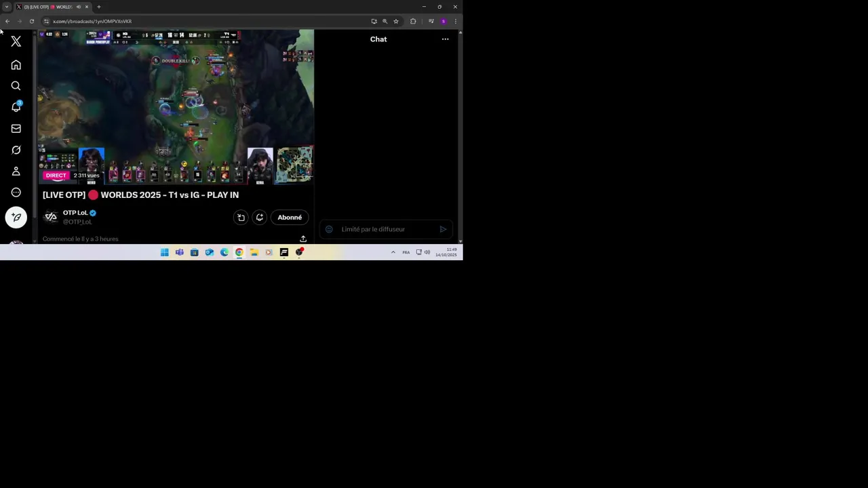Image resolution: width=868 pixels, height=488 pixels.
Task: Open the Grok icon in sidebar
Action: click(16, 150)
